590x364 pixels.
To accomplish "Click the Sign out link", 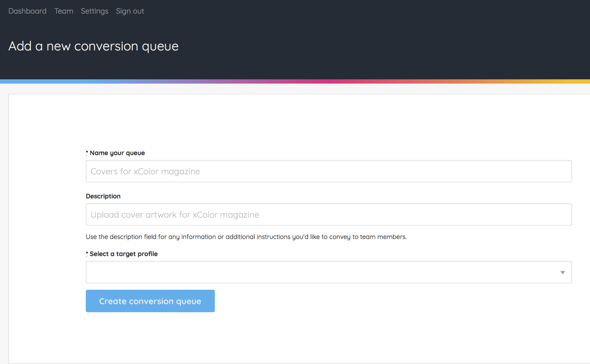I will (x=130, y=11).
